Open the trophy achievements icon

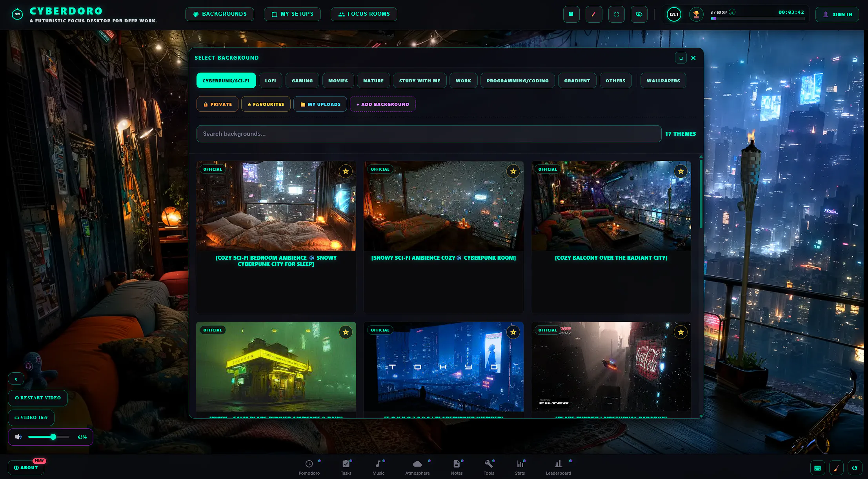pos(696,15)
